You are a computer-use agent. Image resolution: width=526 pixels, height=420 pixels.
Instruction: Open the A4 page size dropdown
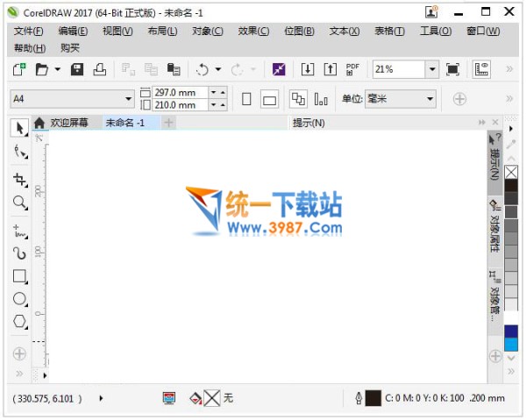pyautogui.click(x=128, y=99)
